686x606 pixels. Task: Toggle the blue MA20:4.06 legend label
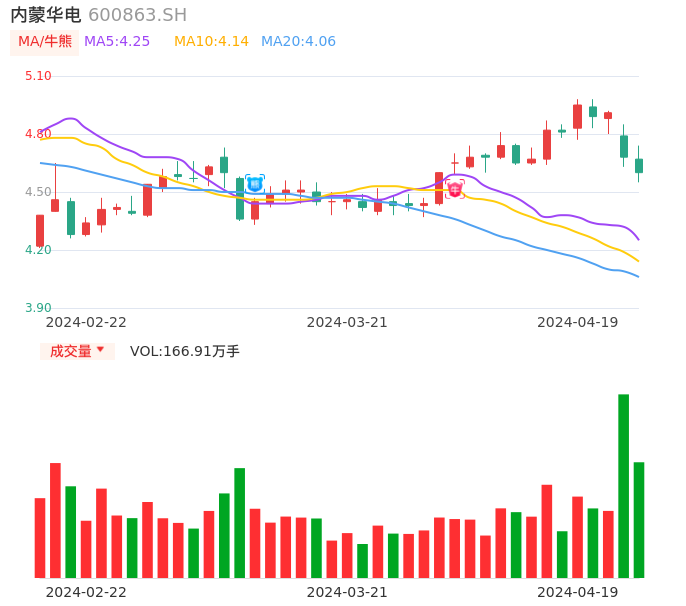[298, 42]
